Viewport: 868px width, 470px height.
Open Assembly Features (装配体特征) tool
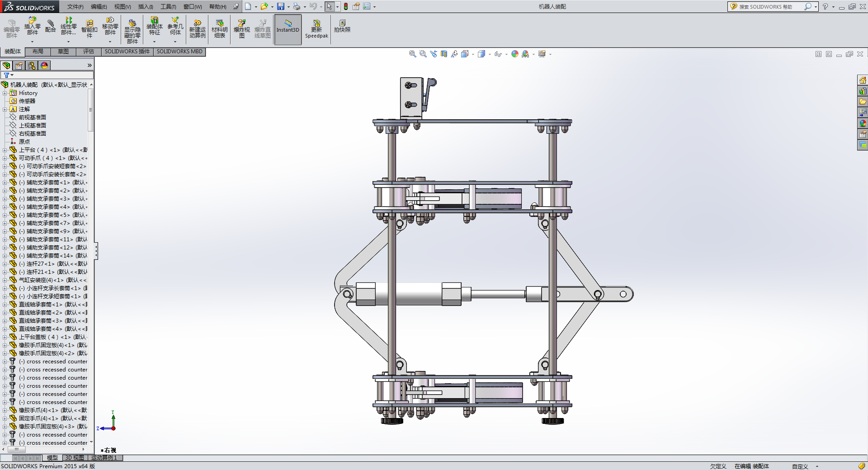[x=155, y=26]
